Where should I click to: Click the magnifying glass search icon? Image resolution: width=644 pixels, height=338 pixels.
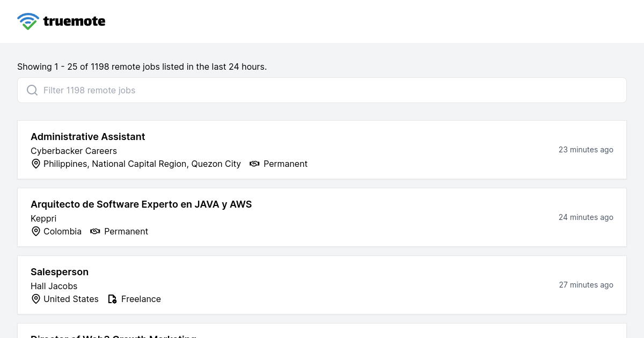coord(32,90)
